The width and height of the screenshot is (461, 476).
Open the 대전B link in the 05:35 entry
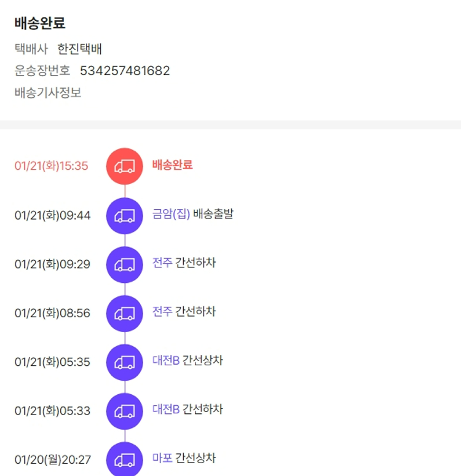pyautogui.click(x=166, y=360)
